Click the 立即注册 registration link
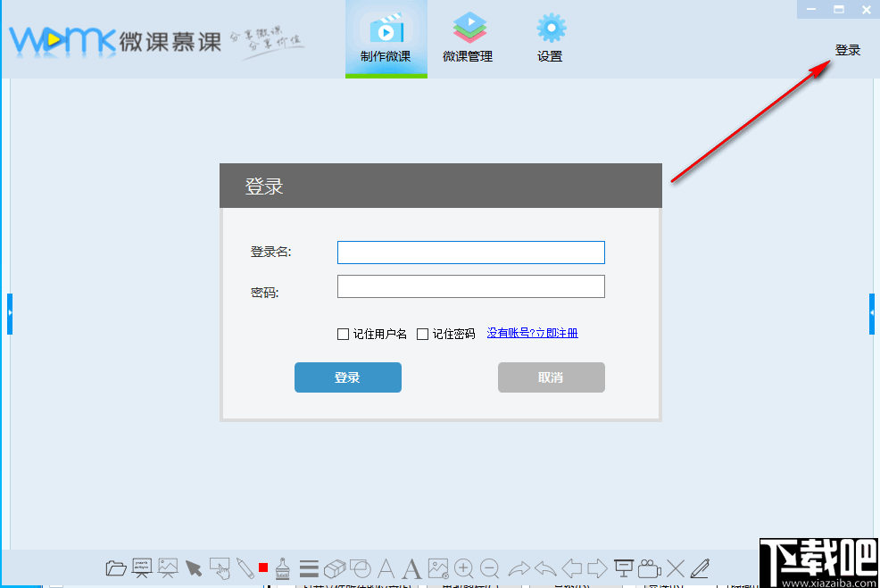The image size is (880, 588). click(555, 333)
